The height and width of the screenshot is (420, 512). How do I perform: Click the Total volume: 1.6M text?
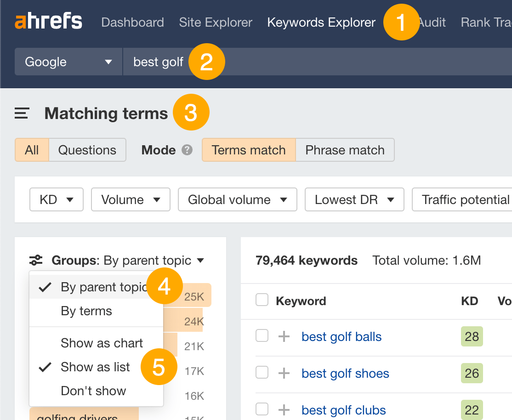pos(427,260)
